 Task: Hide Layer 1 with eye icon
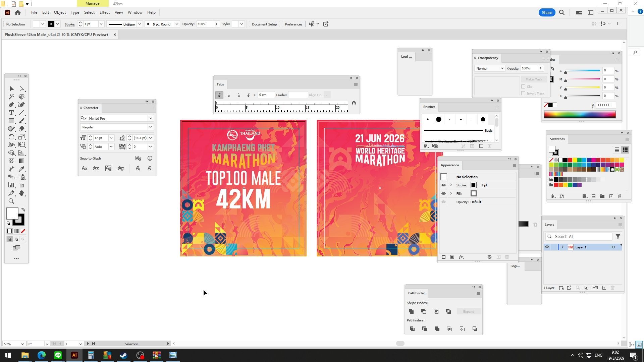pos(547,247)
